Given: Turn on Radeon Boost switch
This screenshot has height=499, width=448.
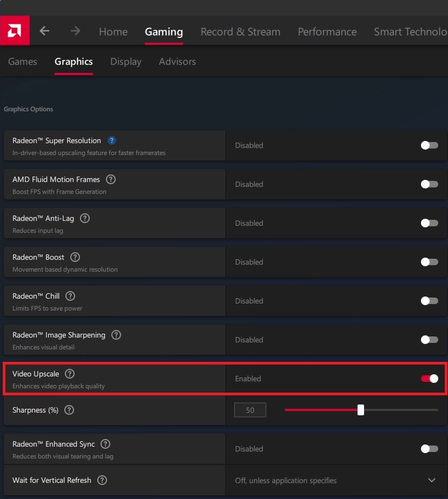Looking at the screenshot, I should coord(429,262).
